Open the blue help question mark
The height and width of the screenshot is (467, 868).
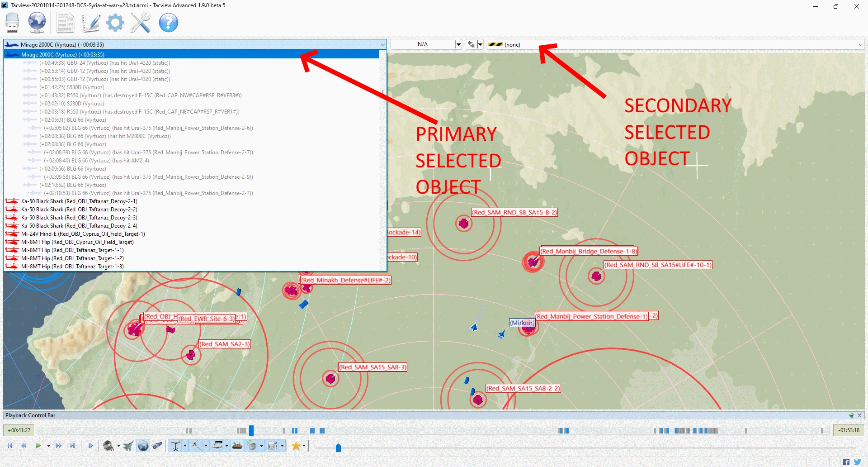tap(169, 23)
